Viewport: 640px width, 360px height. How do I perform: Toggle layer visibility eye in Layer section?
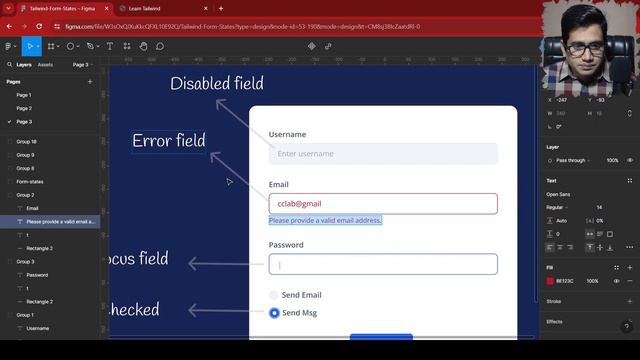click(x=630, y=160)
